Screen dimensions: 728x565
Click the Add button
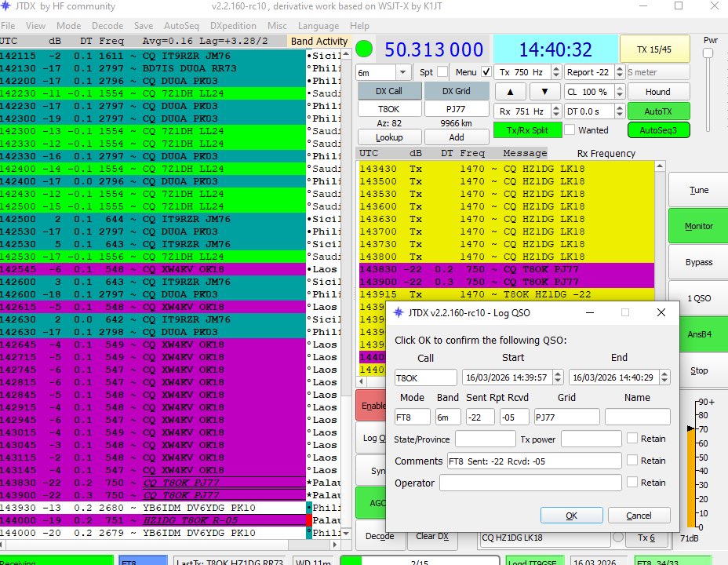point(457,137)
